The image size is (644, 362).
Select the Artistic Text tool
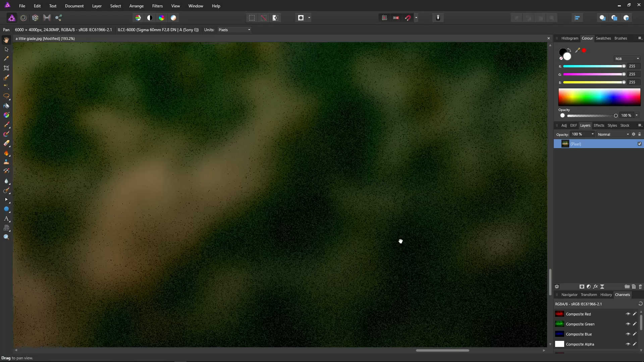point(6,219)
